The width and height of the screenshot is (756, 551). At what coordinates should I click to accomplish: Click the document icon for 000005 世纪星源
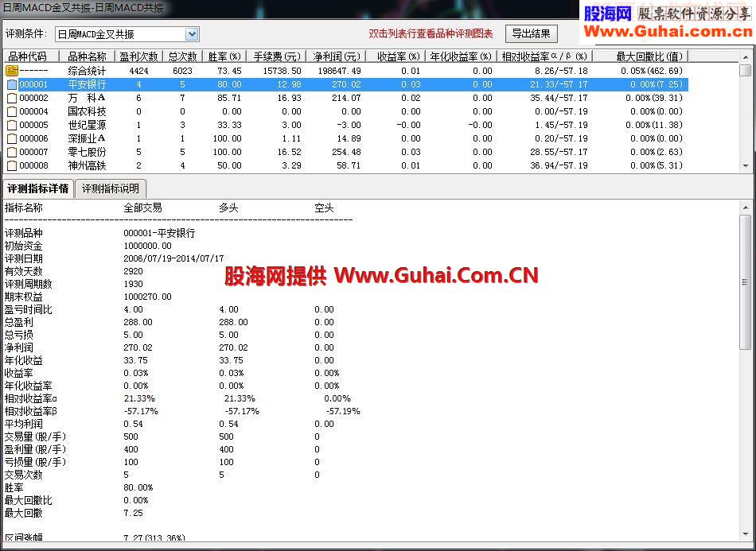12,126
